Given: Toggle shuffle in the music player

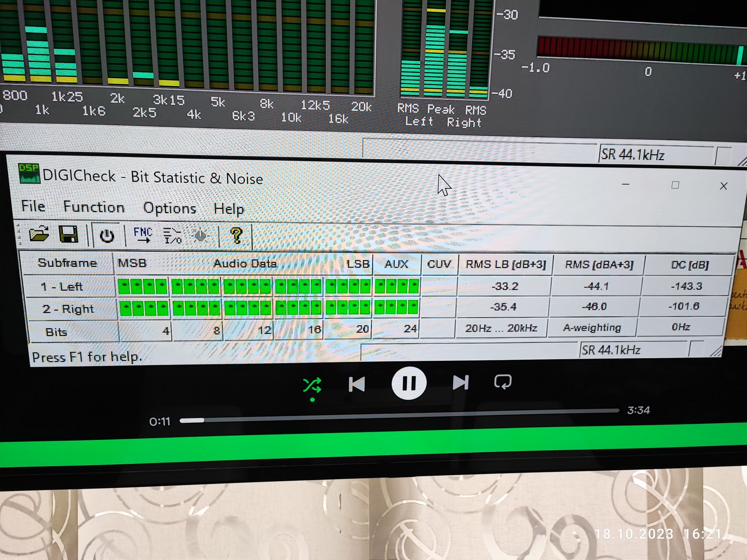Looking at the screenshot, I should pyautogui.click(x=312, y=385).
